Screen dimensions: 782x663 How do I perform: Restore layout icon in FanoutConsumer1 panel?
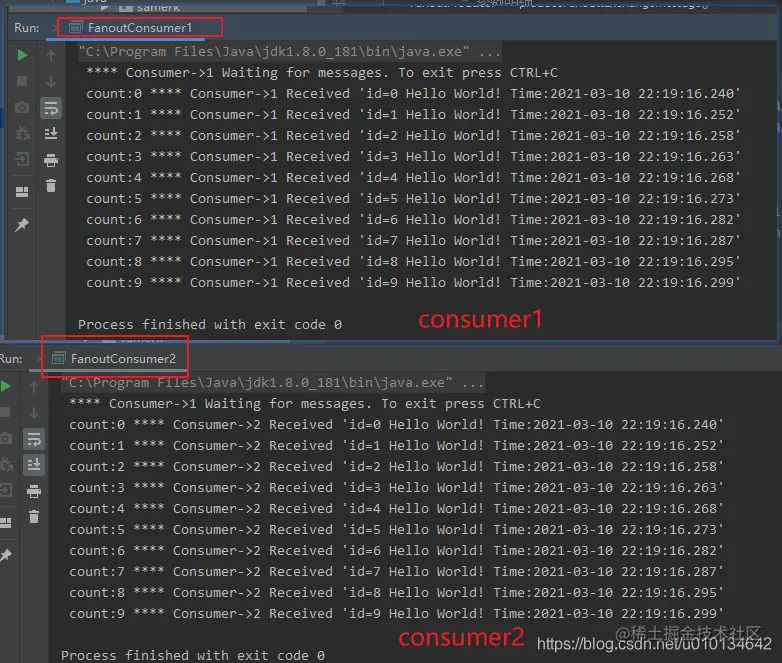(22, 192)
